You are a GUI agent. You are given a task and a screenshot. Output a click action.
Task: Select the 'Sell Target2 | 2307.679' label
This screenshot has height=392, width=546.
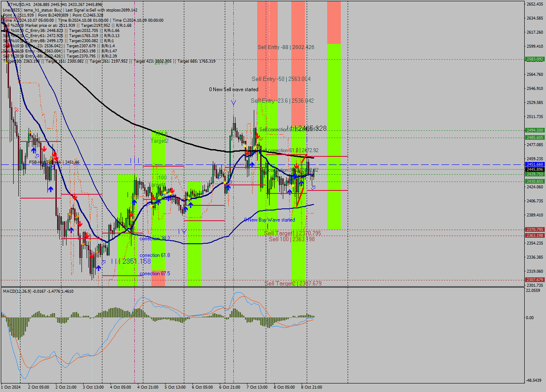(293, 283)
